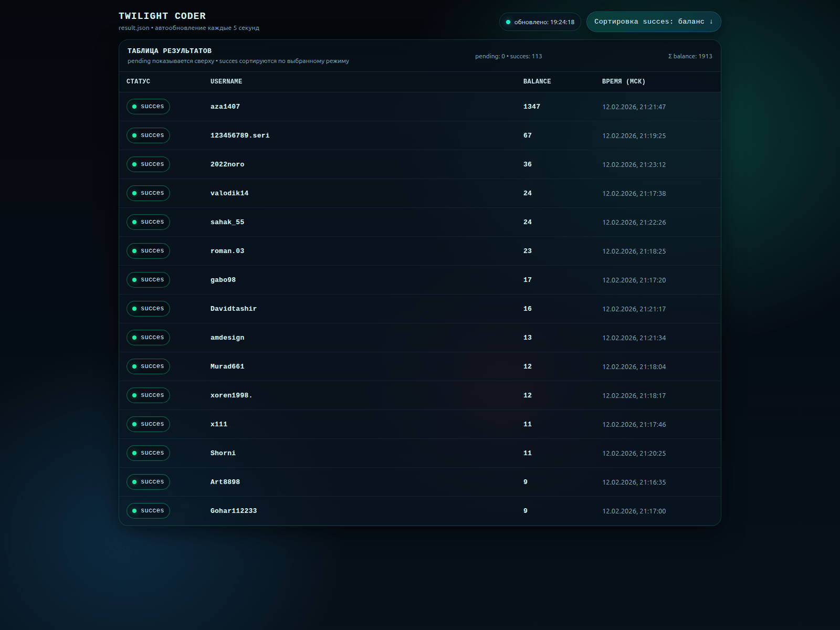840x630 pixels.
Task: Select username 123456789.seri
Action: pos(240,135)
